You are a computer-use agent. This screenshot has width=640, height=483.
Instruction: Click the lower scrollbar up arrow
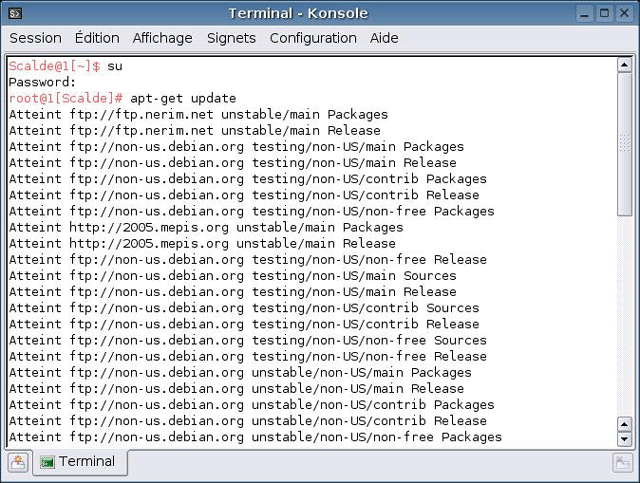(x=624, y=424)
